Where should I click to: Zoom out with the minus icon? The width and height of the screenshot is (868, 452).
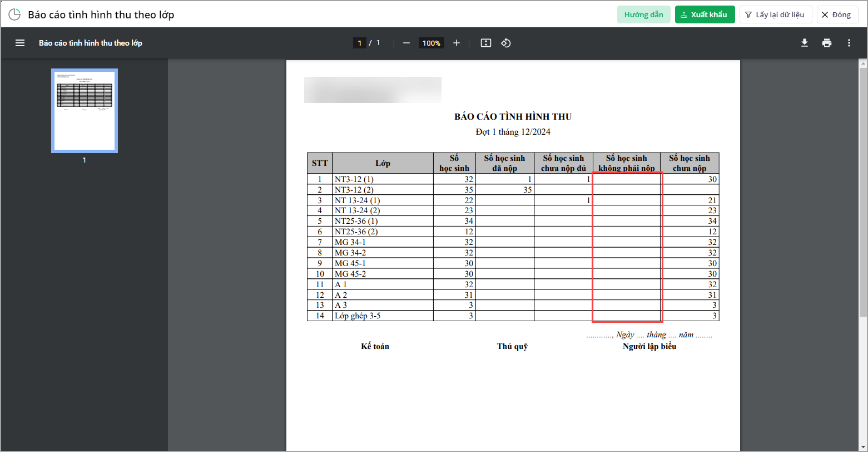pyautogui.click(x=406, y=43)
